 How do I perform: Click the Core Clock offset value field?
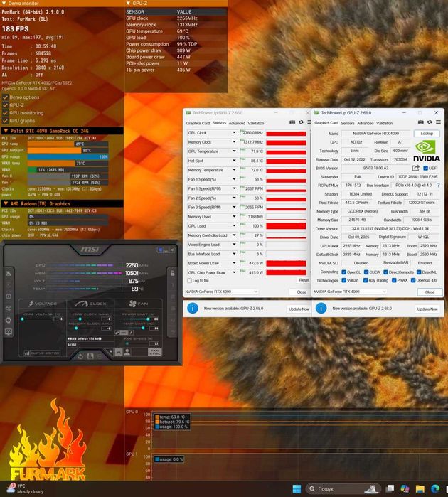point(107,319)
